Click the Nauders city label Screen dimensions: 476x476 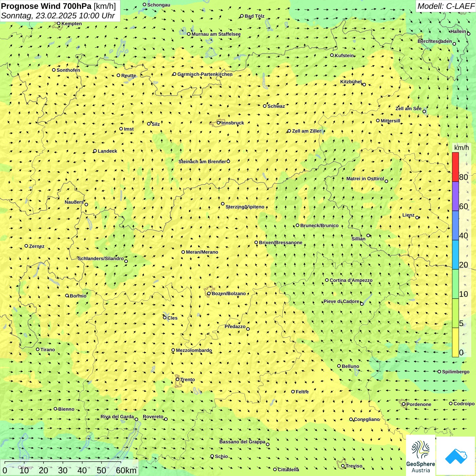(x=74, y=202)
